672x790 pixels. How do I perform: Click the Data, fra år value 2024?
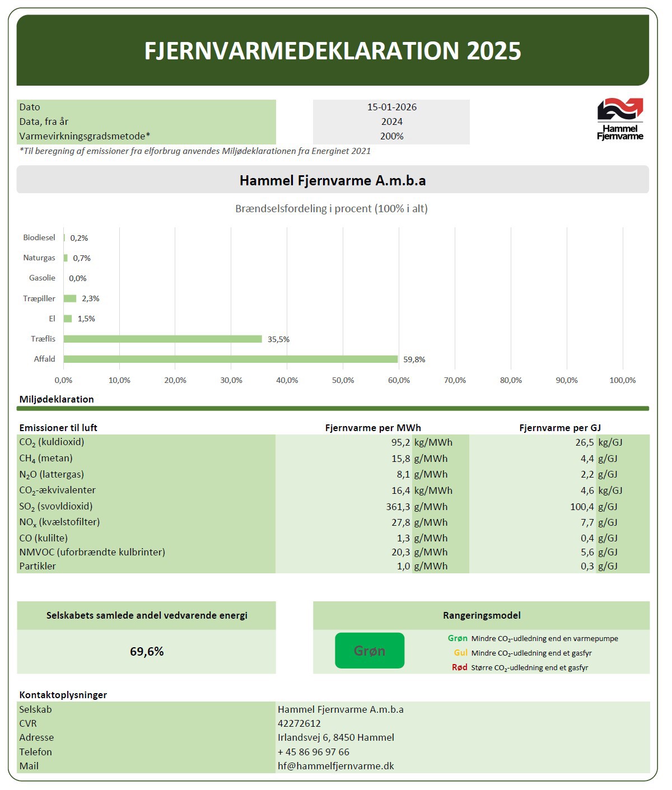point(391,121)
